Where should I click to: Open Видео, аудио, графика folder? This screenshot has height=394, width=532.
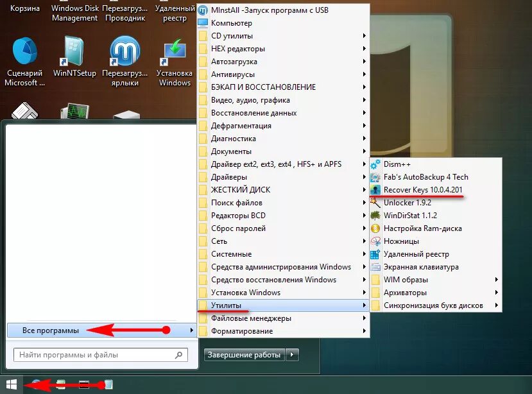click(283, 100)
